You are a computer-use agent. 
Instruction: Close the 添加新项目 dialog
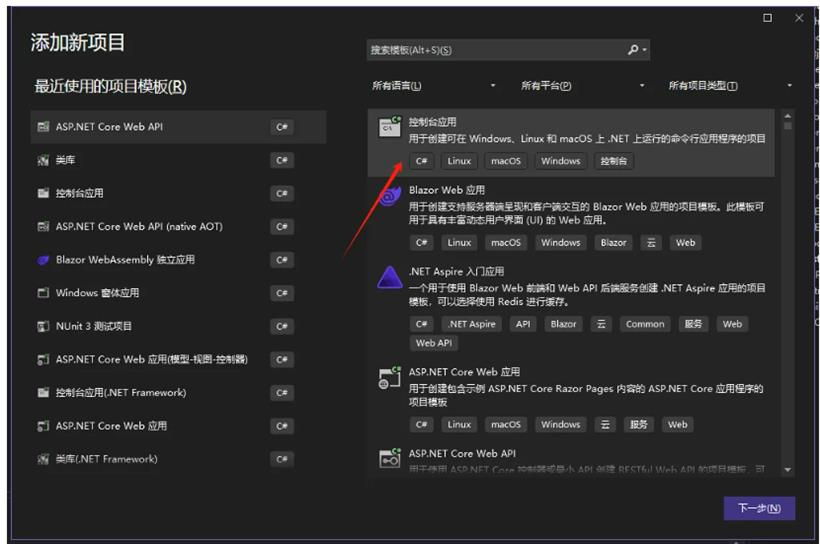coord(799,18)
